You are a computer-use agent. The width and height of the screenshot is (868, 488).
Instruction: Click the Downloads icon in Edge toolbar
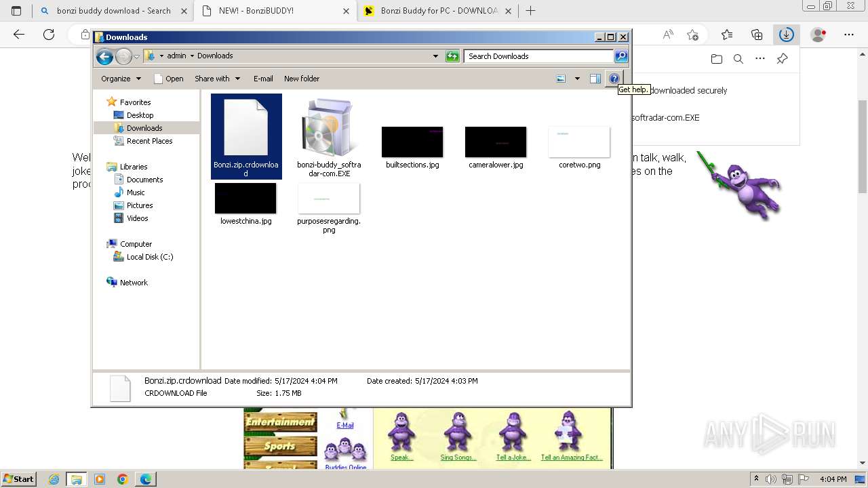[x=786, y=35]
